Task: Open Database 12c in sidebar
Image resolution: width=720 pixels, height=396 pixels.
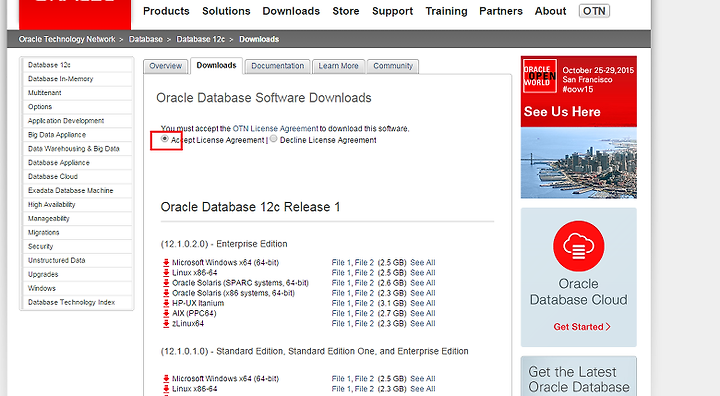Action: pos(77,65)
